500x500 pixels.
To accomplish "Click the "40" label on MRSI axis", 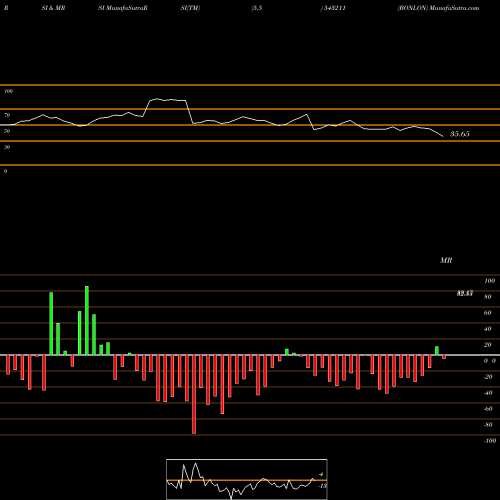I will tap(488, 329).
